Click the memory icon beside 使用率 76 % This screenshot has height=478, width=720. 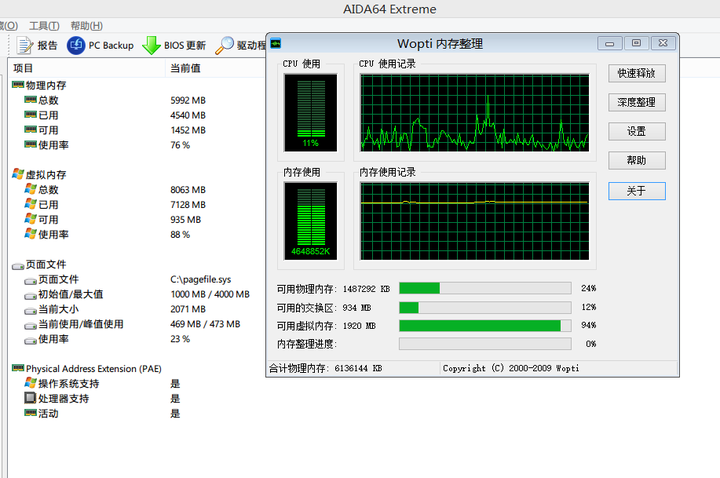coord(30,144)
